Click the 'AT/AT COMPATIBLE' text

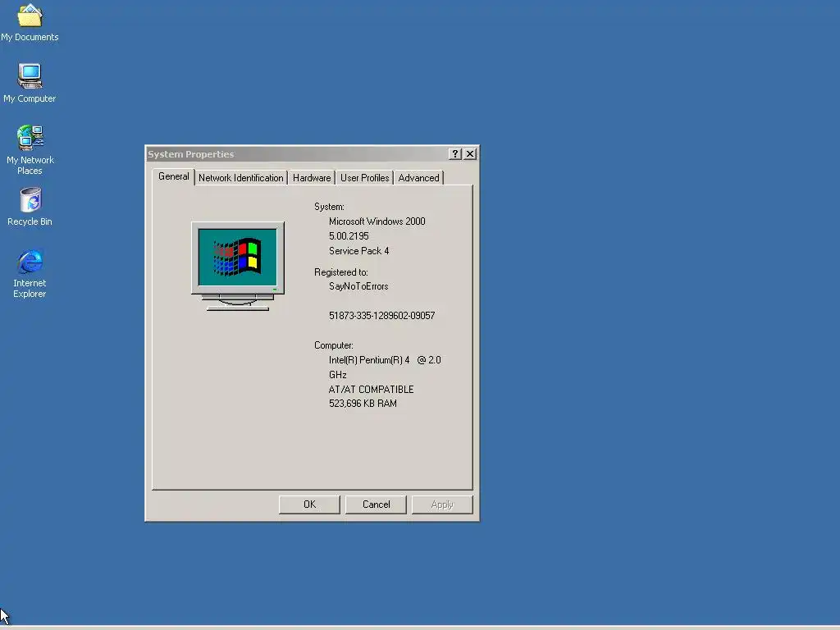[372, 390]
